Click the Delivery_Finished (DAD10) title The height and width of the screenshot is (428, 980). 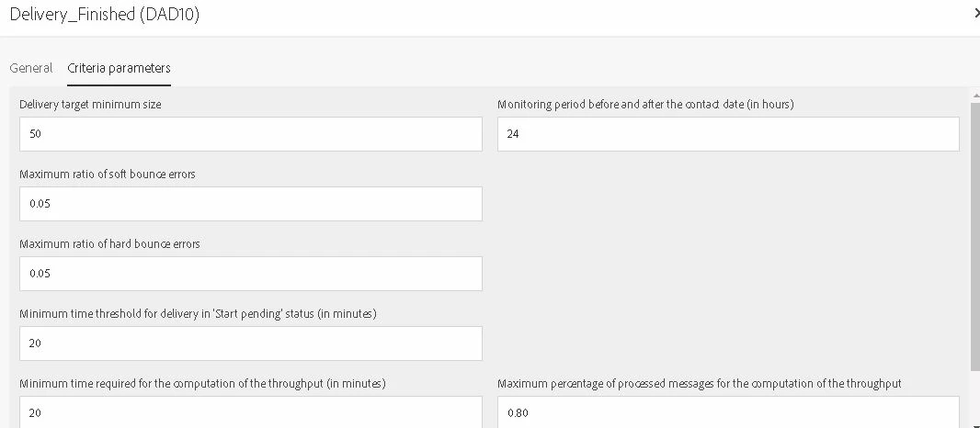104,15
